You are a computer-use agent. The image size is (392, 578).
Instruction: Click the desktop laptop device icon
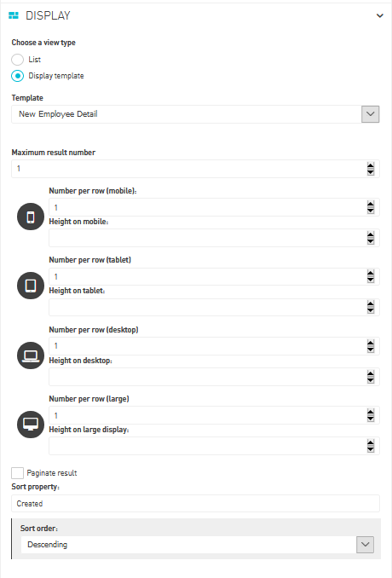[31, 355]
